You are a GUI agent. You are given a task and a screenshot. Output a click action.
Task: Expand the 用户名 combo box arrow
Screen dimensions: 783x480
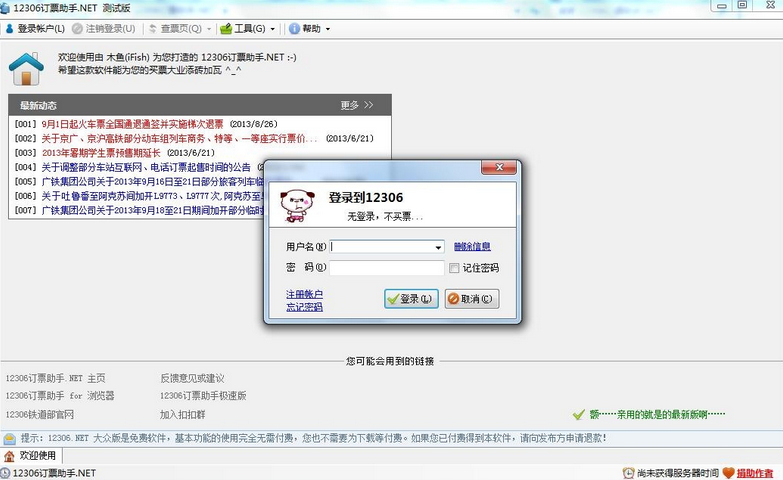click(438, 247)
